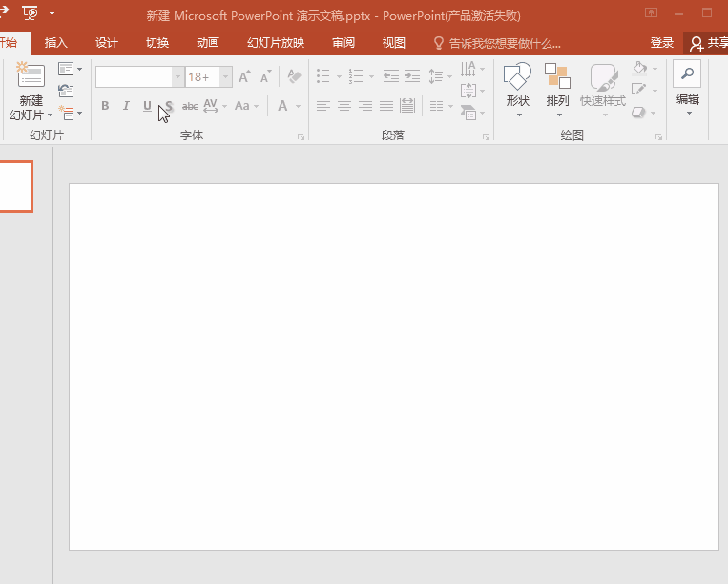
Task: Click the 告诉我您想要做什么 search box
Action: pos(504,43)
